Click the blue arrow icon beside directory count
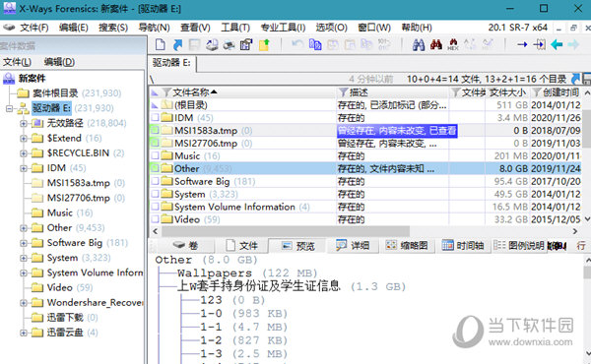591x364 pixels. pos(575,79)
